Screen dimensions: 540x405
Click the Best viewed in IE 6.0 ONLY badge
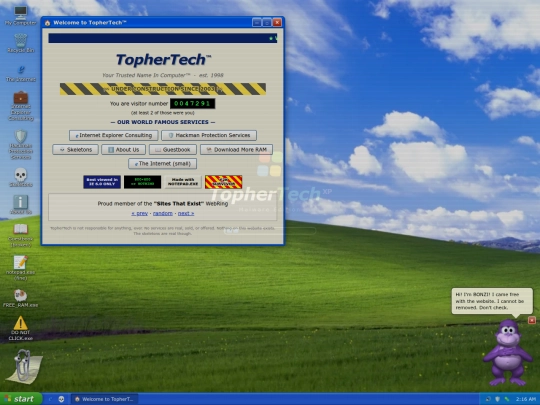102,182
